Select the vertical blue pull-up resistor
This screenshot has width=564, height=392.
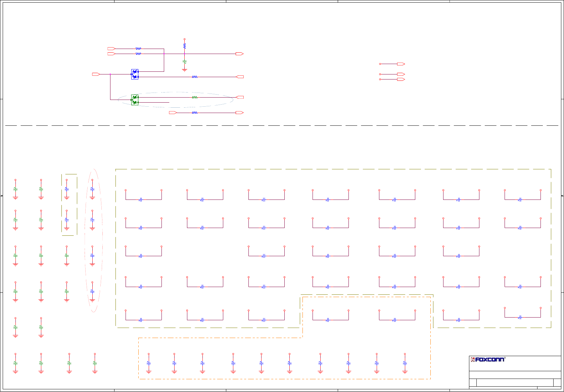point(184,46)
